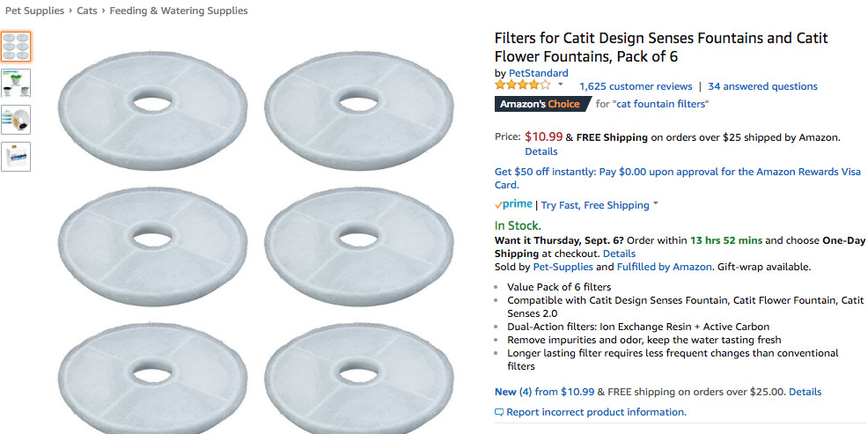Click the Prime checkmark logo
Viewport: 868px width, 434px height.
[513, 205]
